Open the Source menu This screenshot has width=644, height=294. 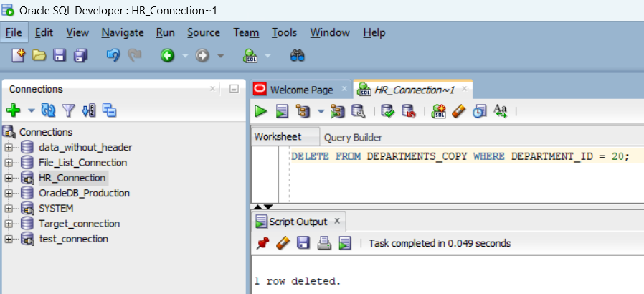(x=204, y=32)
